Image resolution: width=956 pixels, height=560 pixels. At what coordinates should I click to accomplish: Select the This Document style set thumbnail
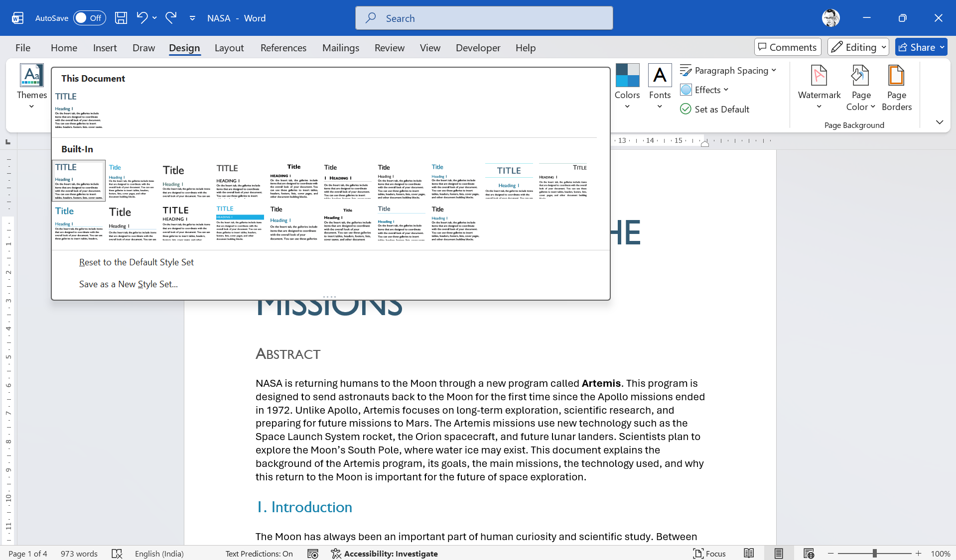point(79,111)
